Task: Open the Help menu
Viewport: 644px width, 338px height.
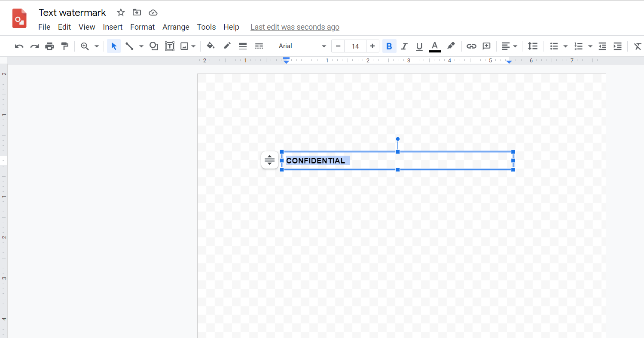Action: pos(231,27)
